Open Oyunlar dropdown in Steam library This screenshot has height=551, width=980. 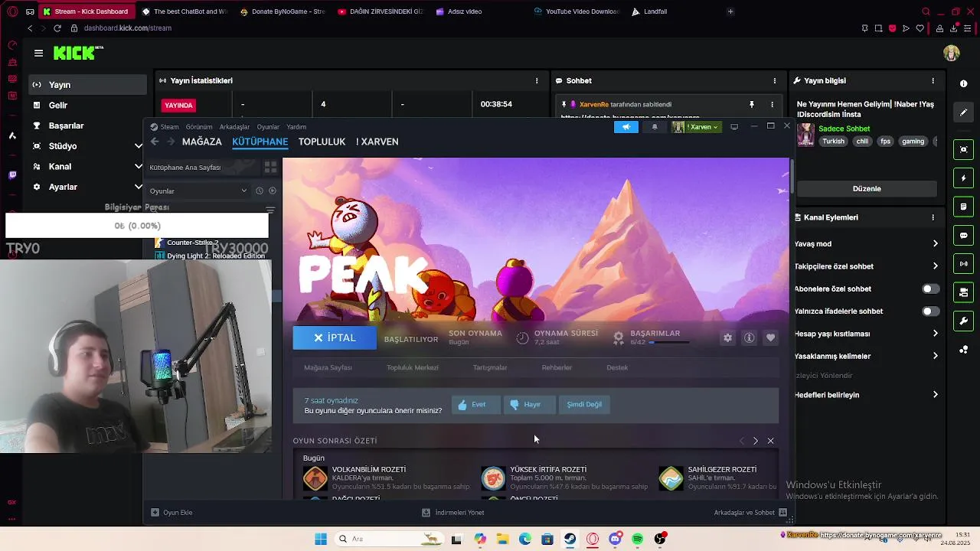[198, 191]
